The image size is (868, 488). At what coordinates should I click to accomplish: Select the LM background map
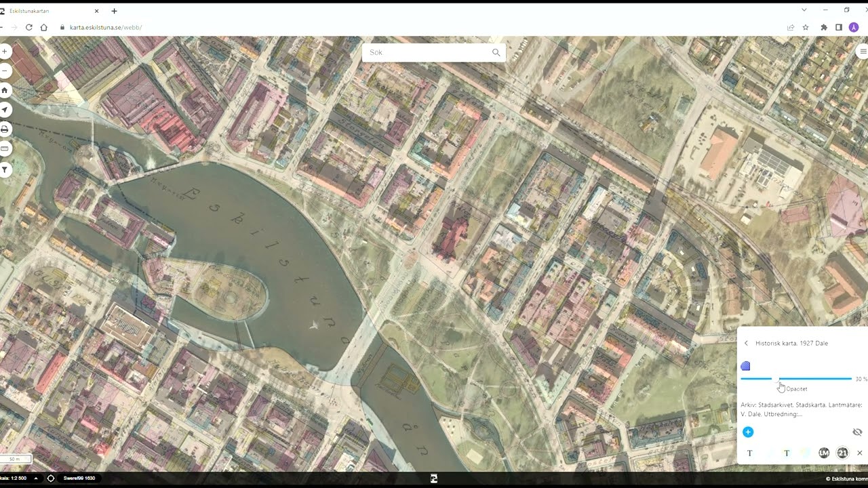[824, 453]
